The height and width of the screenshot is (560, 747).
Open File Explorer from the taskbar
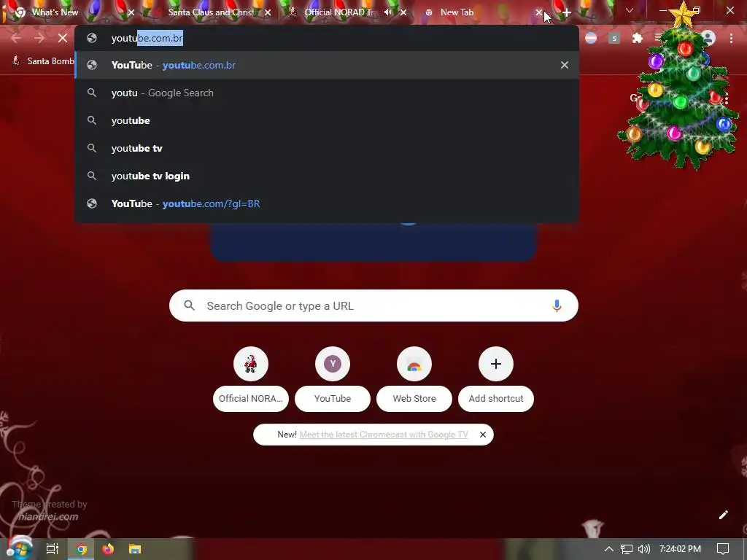135,549
